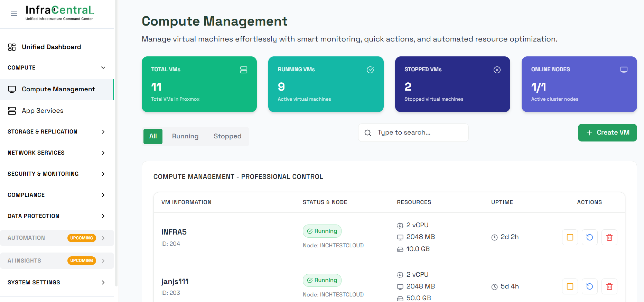
Task: Collapse the Compute section
Action: (x=103, y=68)
